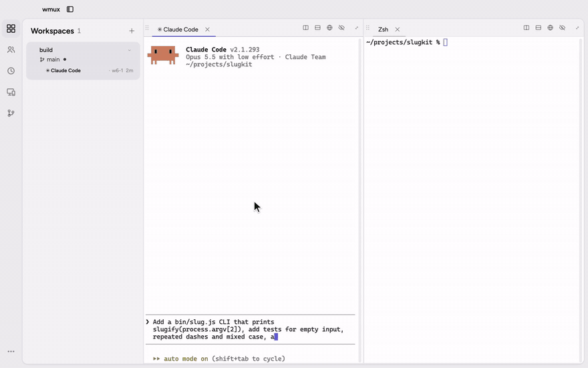The width and height of the screenshot is (588, 368).
Task: Toggle the sidebar icon next to wmux
Action: coord(70,9)
